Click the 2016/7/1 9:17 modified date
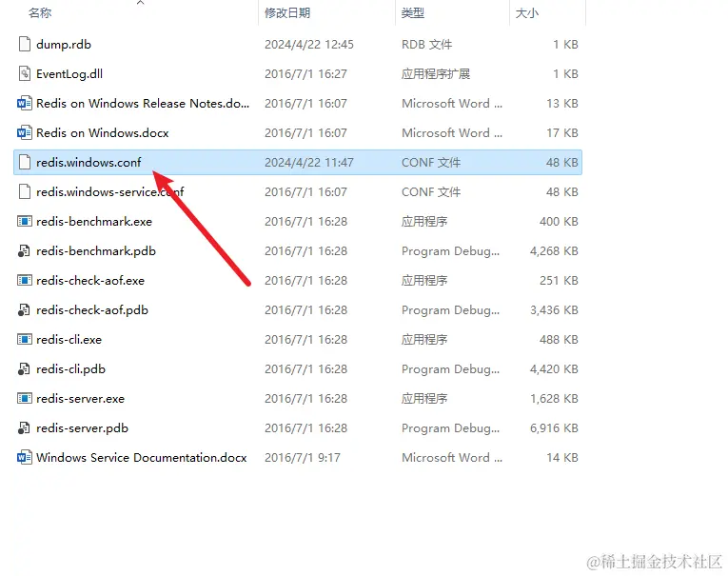The width and height of the screenshot is (728, 576). 303,458
